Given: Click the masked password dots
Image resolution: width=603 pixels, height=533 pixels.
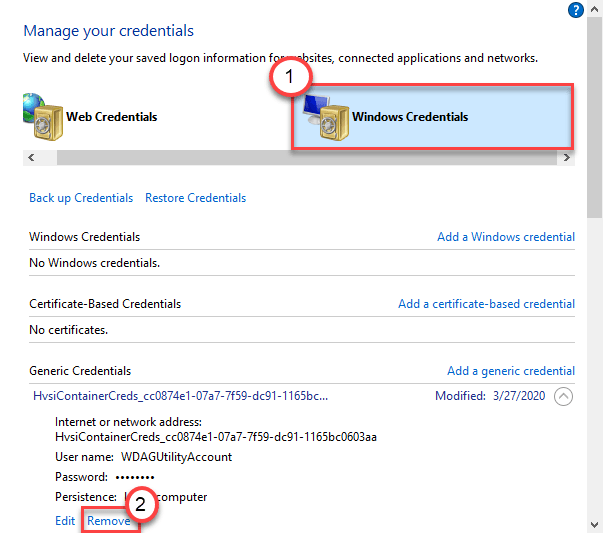Looking at the screenshot, I should coord(135,478).
